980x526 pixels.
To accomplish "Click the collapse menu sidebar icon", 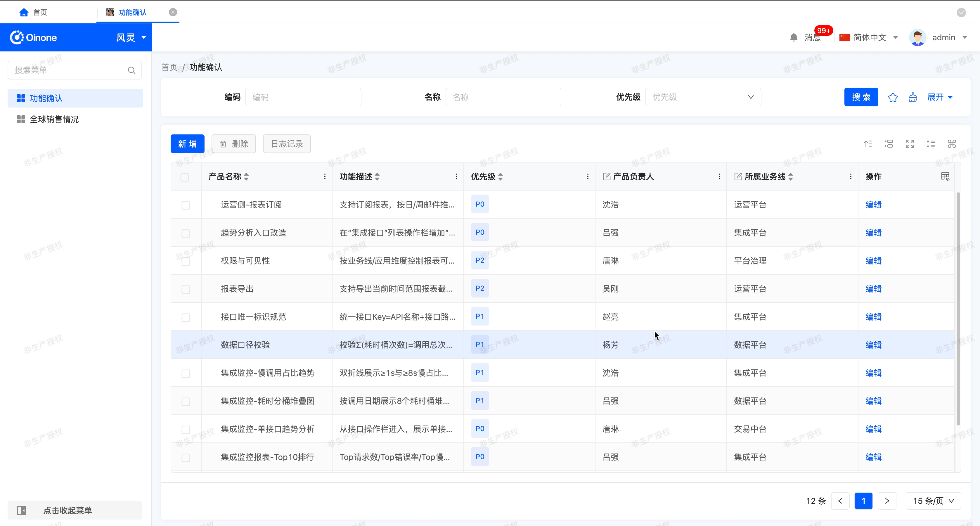I will point(22,510).
